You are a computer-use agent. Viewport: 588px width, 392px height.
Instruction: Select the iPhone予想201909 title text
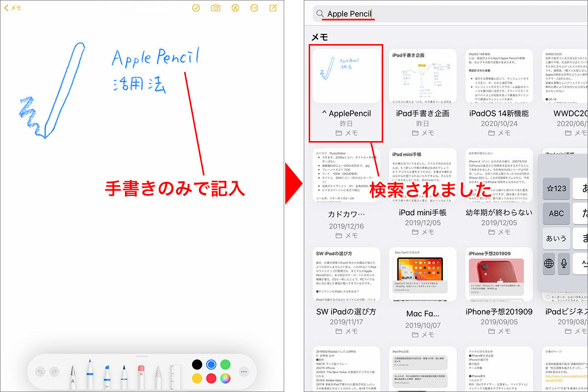tap(499, 312)
